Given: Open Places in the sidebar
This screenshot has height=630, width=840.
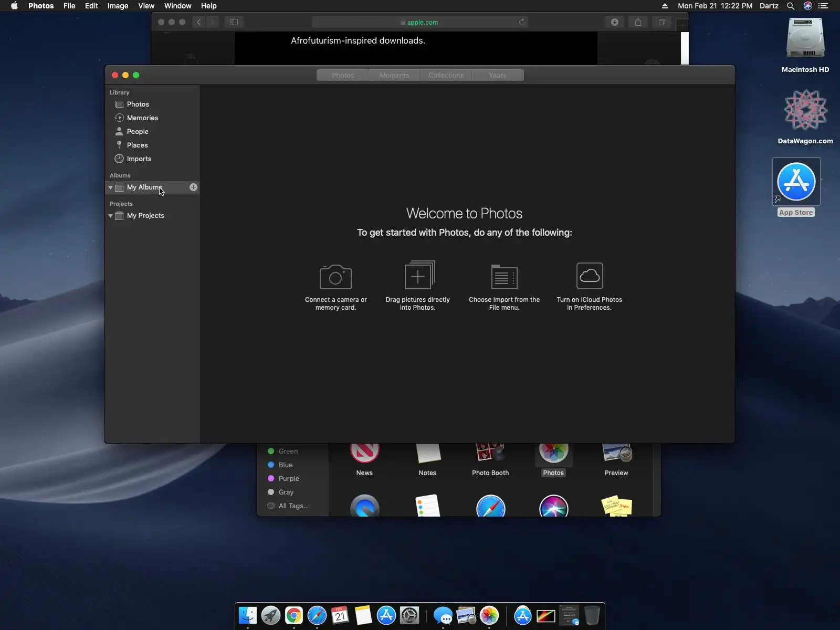Looking at the screenshot, I should tap(137, 145).
